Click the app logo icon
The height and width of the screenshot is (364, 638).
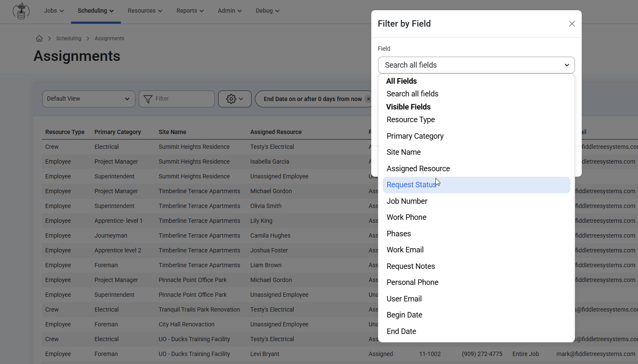[x=21, y=11]
